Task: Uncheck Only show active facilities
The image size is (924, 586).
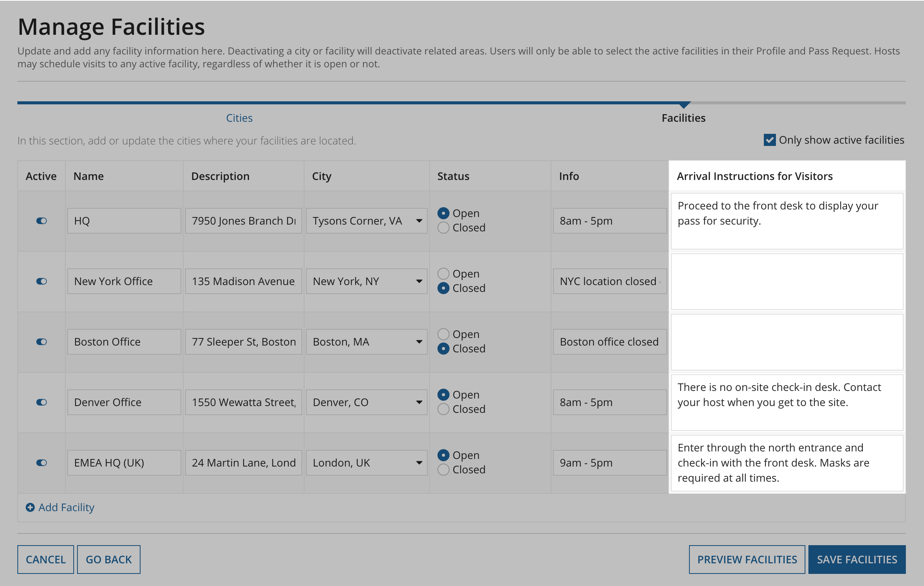Action: pyautogui.click(x=769, y=140)
